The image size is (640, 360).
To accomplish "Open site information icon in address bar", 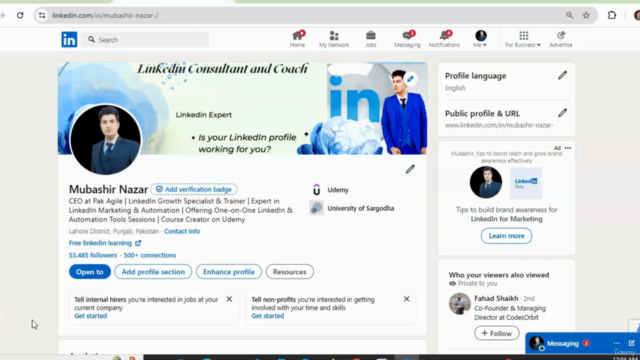I will tap(42, 16).
